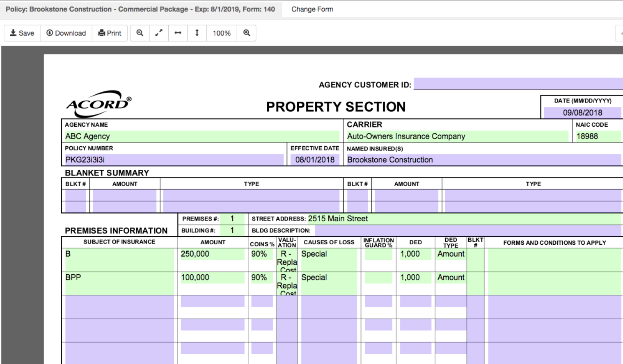The width and height of the screenshot is (623, 364).
Task: Edit the 100,000 amount field
Action: 213,278
